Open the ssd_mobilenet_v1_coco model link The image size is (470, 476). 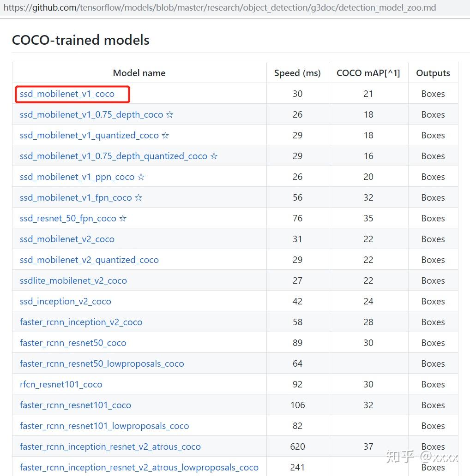pos(67,94)
